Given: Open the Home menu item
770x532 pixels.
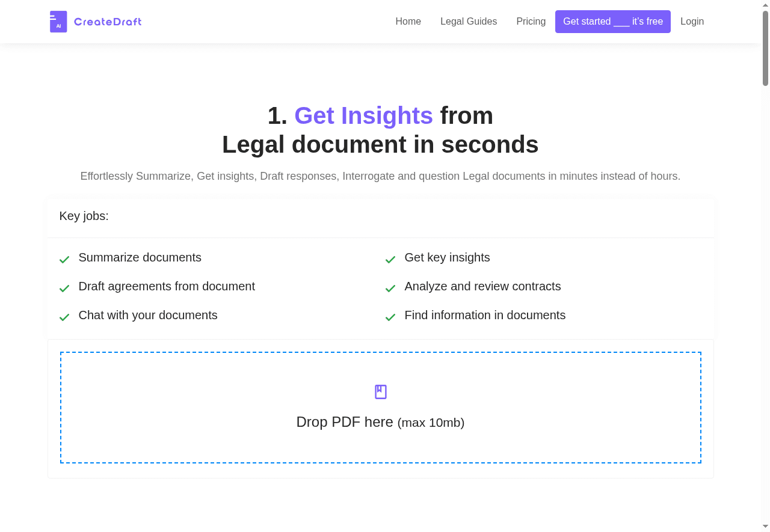Looking at the screenshot, I should click(x=408, y=22).
